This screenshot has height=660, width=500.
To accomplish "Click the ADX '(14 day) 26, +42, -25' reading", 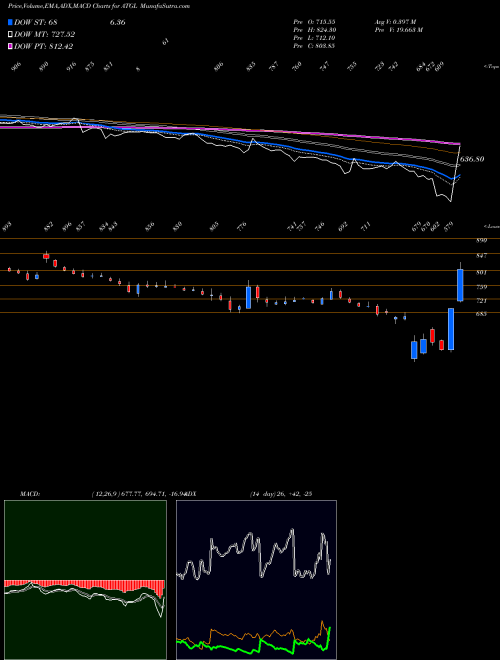I will point(280,494).
